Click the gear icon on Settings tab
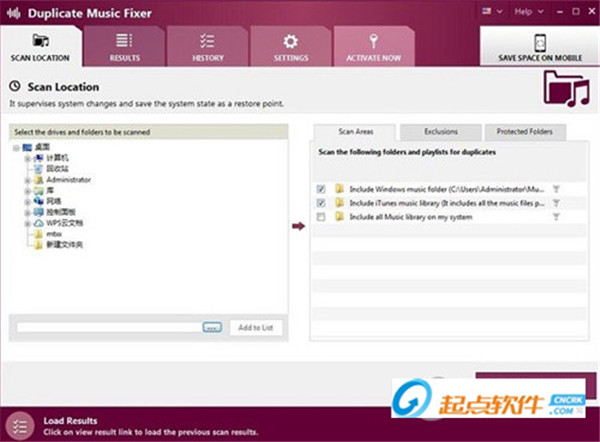Viewport: 600px width, 442px height. (x=291, y=41)
